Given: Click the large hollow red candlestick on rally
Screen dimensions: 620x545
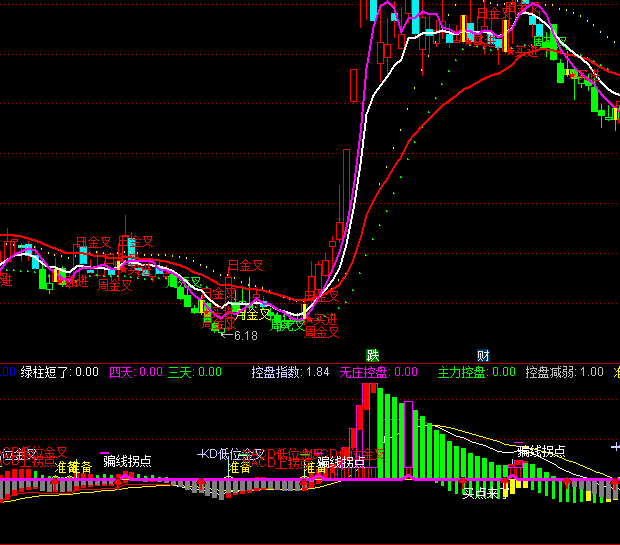Looking at the screenshot, I should click(x=353, y=86).
